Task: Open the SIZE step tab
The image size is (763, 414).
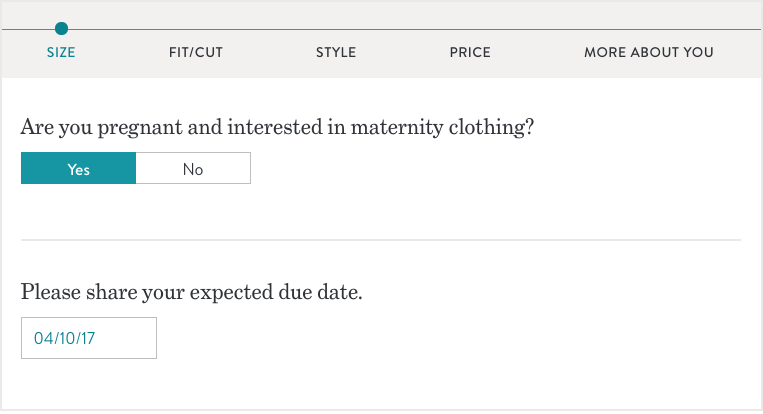Action: coord(61,52)
